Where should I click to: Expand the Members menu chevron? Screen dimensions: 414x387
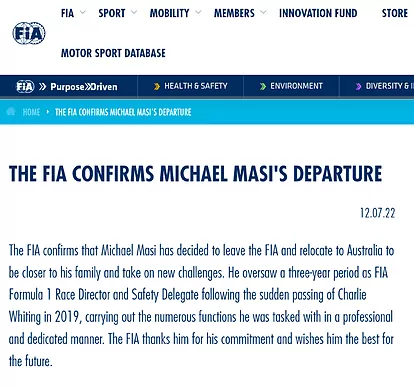click(x=263, y=13)
